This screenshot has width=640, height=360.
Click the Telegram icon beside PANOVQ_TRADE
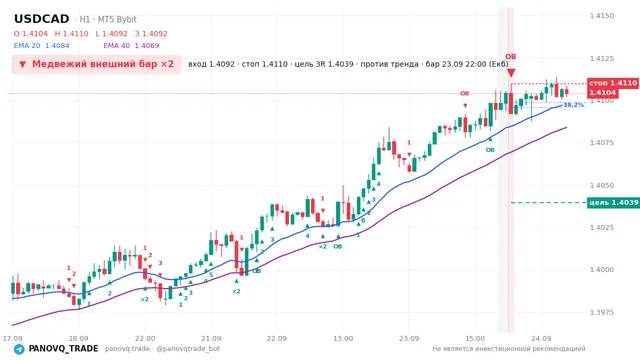coord(19,349)
